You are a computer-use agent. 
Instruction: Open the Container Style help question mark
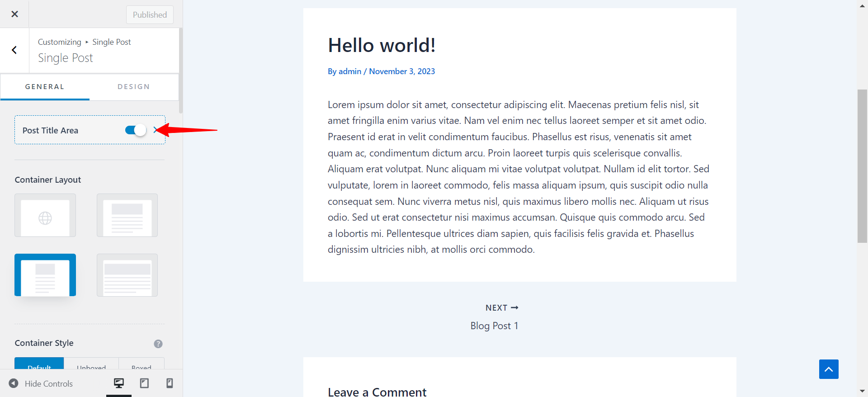[x=158, y=344]
